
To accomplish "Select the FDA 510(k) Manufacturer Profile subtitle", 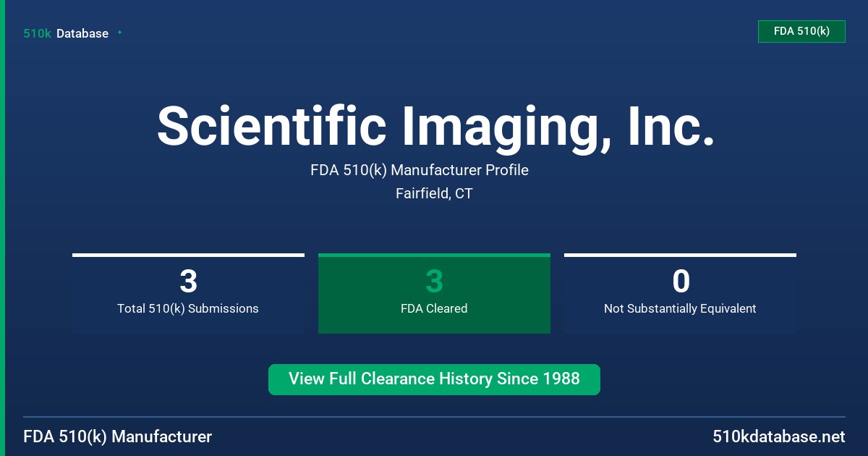I will tap(420, 170).
